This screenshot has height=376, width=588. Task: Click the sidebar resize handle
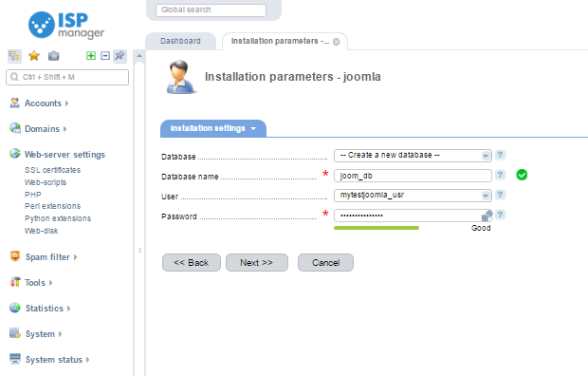139,250
